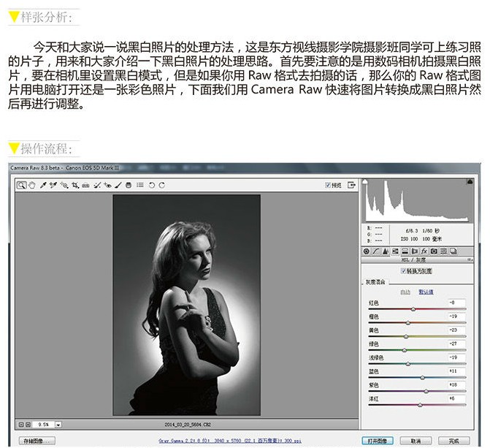The width and height of the screenshot is (490, 448).
Task: Open the Camera Calibration panel tab
Action: click(434, 251)
